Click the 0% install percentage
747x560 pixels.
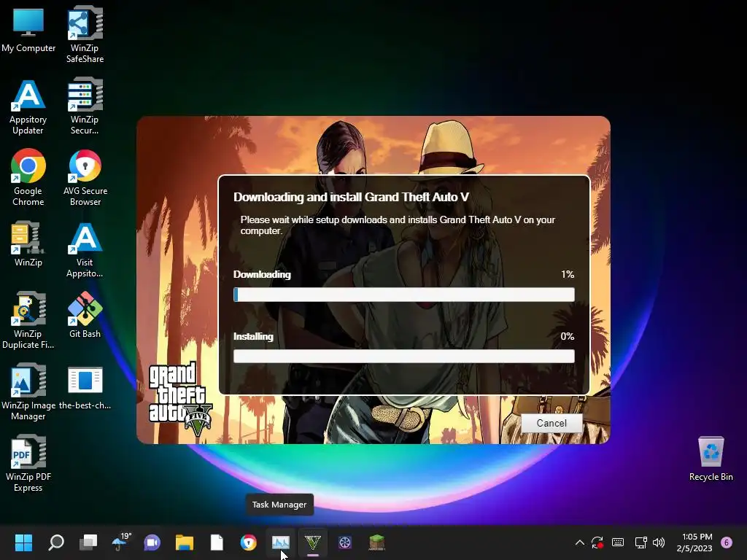coord(567,336)
